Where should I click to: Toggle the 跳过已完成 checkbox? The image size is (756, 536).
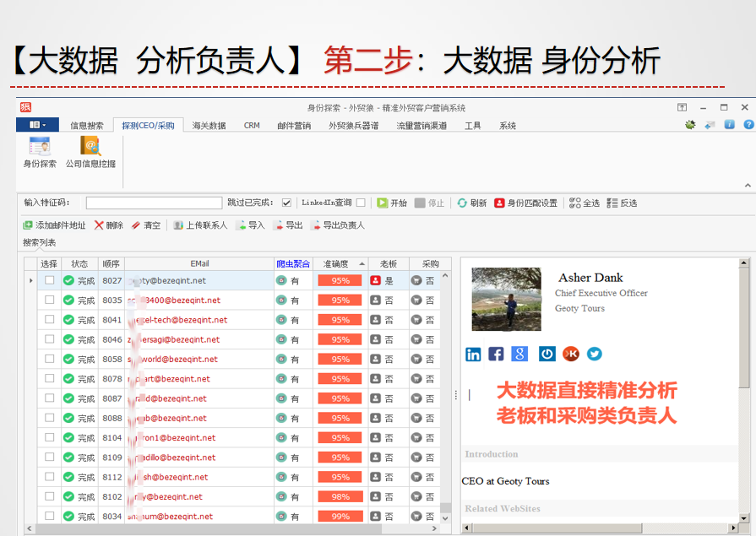click(x=286, y=203)
